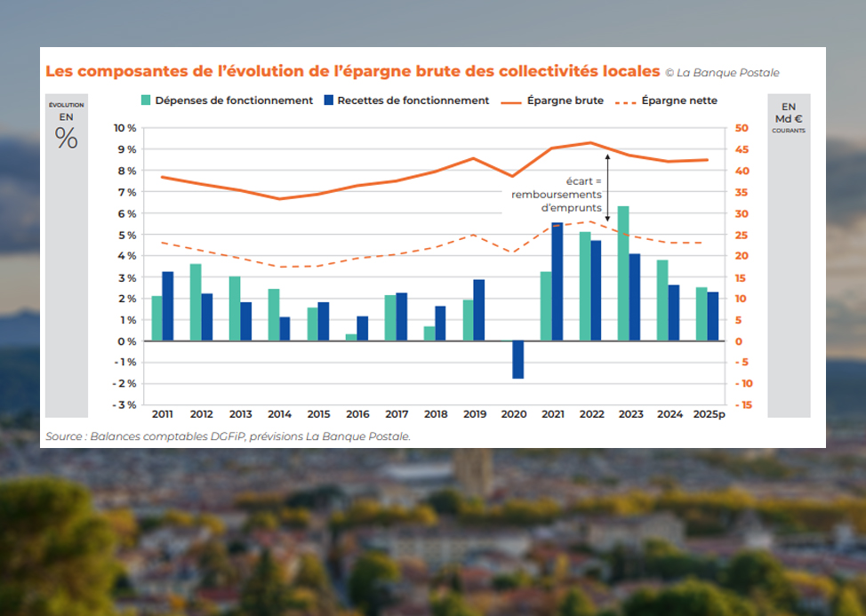Click the EN Md € COURANTS axis header
Screen dimensions: 866x616
point(789,118)
